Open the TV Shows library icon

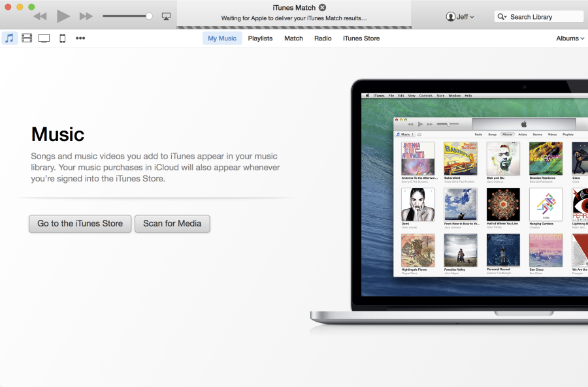[44, 39]
